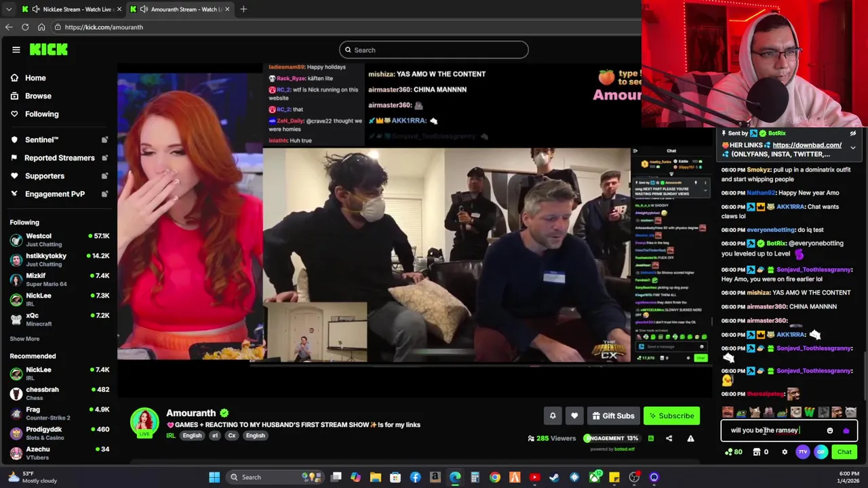Image resolution: width=868 pixels, height=488 pixels.
Task: Toggle the lock beside Engagement PvP
Action: [x=104, y=194]
